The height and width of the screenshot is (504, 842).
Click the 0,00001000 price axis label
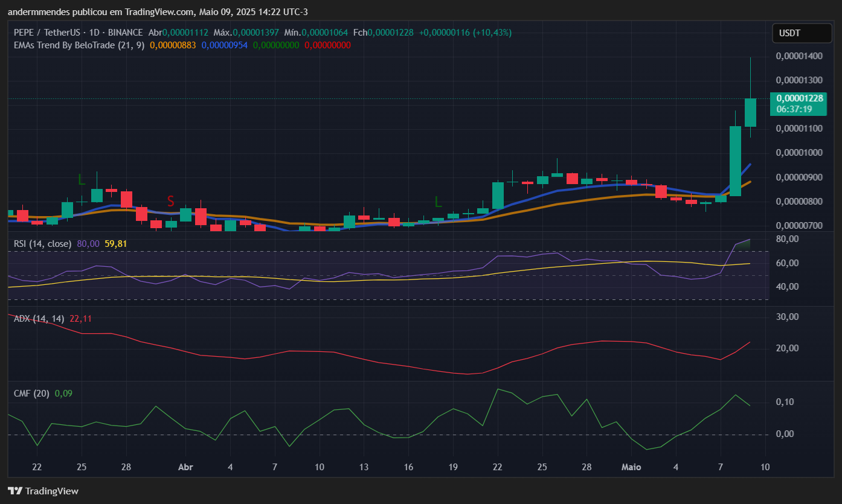point(800,153)
